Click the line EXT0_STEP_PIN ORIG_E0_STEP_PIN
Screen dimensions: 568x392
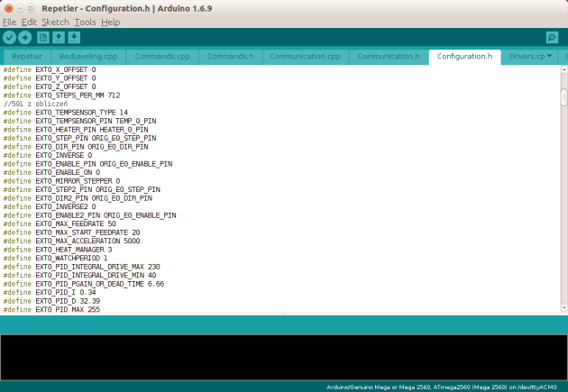coord(79,138)
